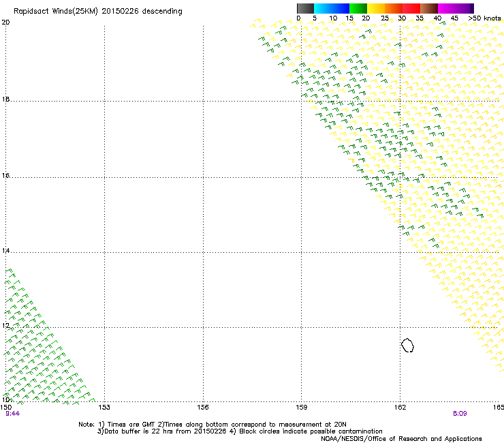
Task: Click the longitude axis label '159'
Action: 301,408
